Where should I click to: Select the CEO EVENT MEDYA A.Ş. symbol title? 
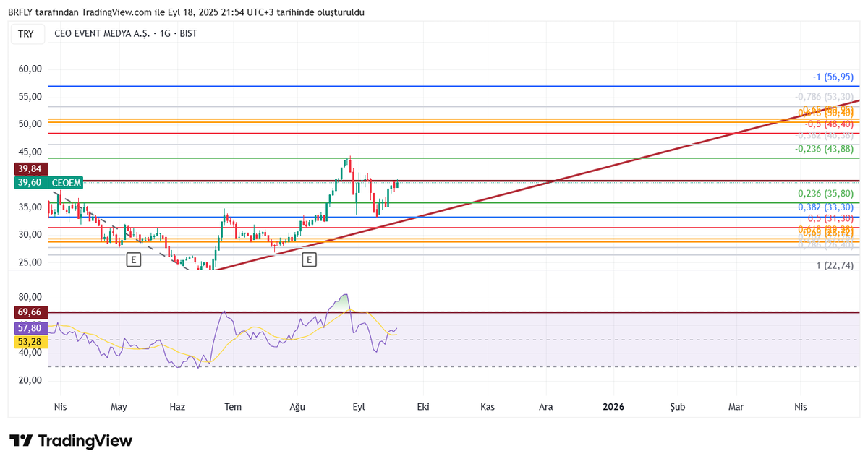tap(101, 33)
